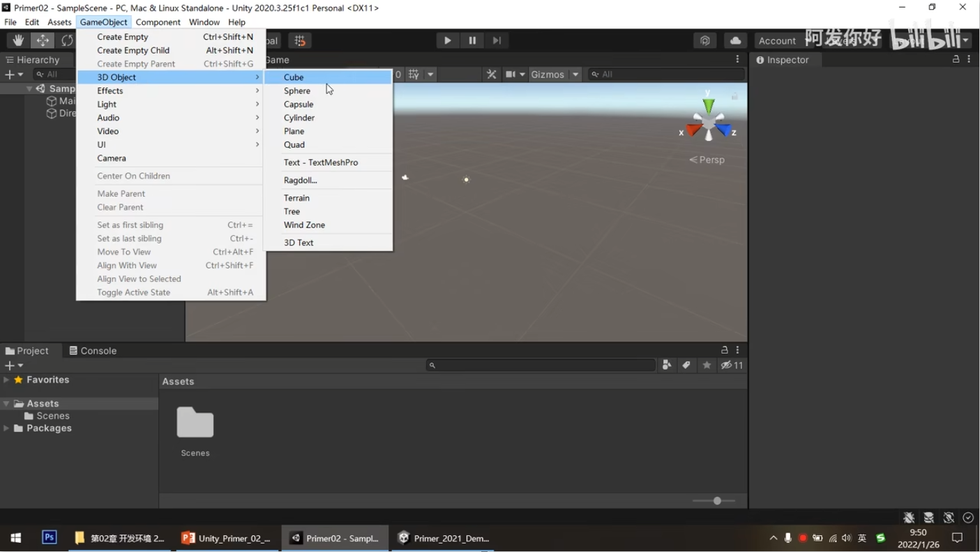The height and width of the screenshot is (552, 980).
Task: Toggle Gizmos in Scene view
Action: 548,74
